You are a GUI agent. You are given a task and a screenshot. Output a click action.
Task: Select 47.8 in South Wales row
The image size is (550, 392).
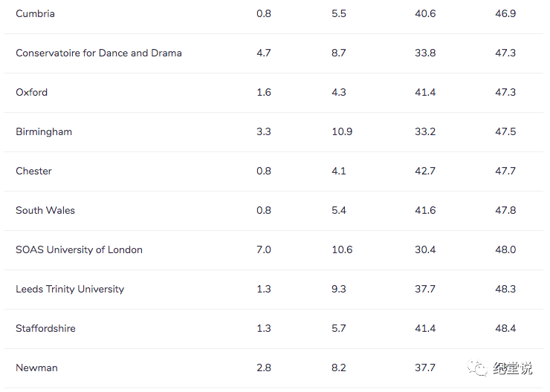pyautogui.click(x=505, y=210)
